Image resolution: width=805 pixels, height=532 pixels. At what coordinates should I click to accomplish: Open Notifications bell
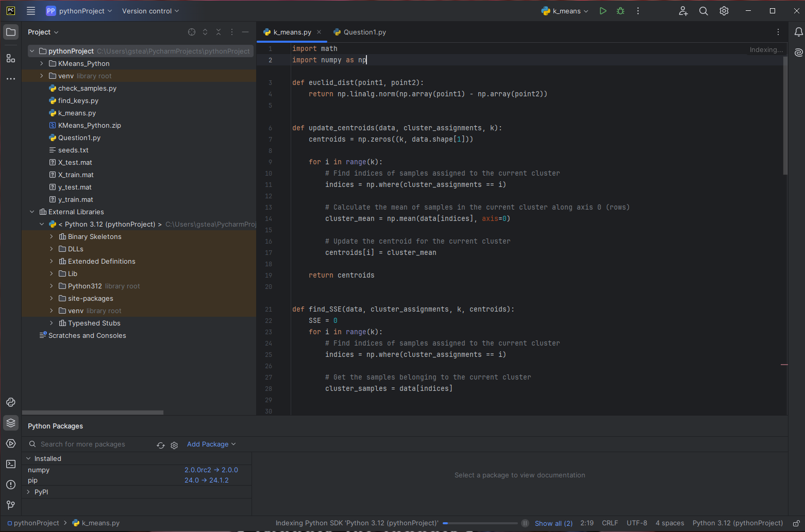point(799,32)
